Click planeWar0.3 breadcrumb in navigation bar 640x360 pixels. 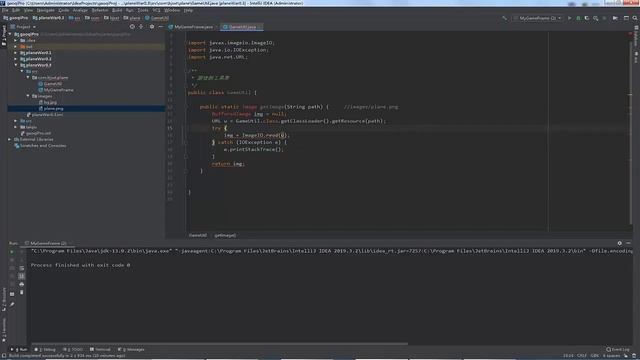pyautogui.click(x=48, y=18)
